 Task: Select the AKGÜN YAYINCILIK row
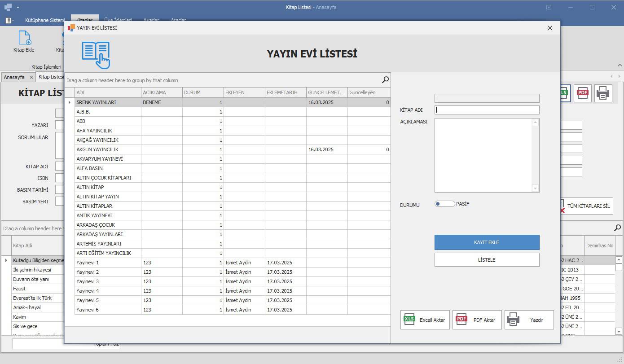pos(108,149)
